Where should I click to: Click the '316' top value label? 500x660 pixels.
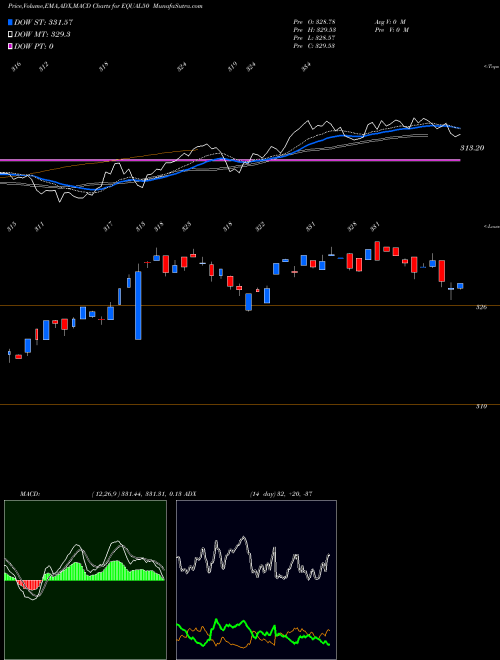(x=16, y=67)
